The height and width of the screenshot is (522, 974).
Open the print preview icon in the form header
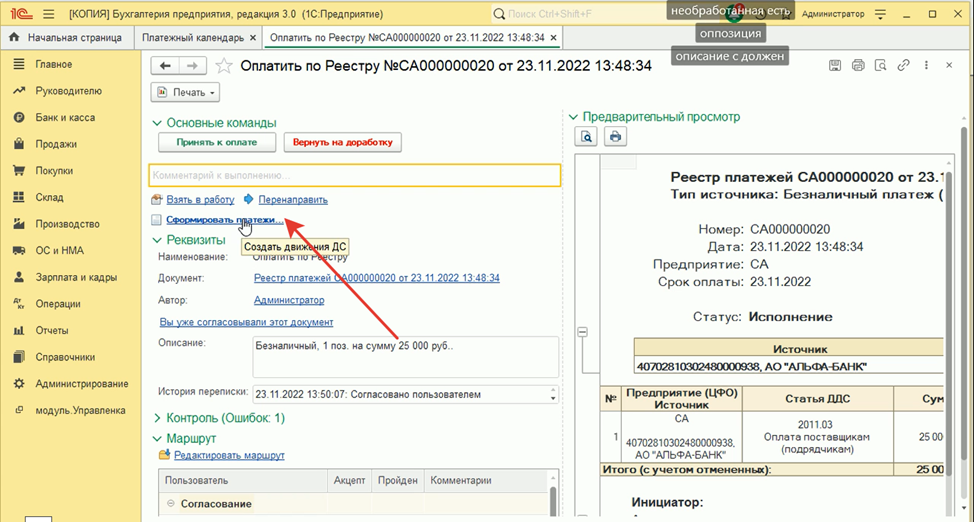880,65
